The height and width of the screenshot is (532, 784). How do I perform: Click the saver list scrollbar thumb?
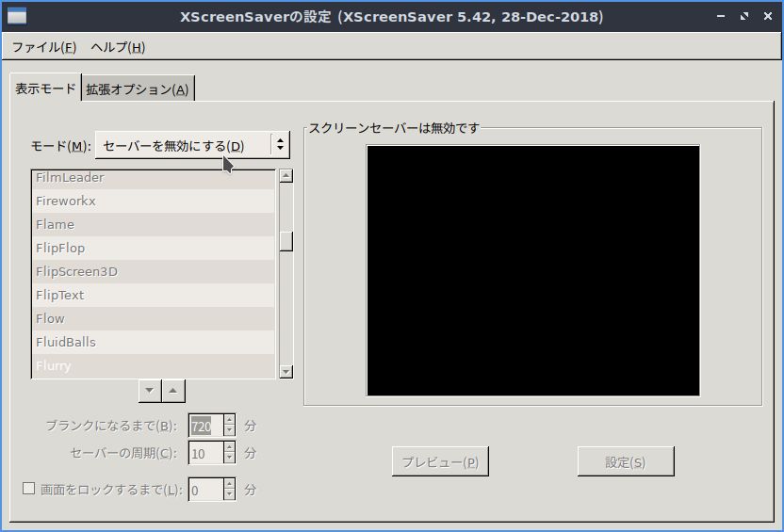pyautogui.click(x=286, y=241)
